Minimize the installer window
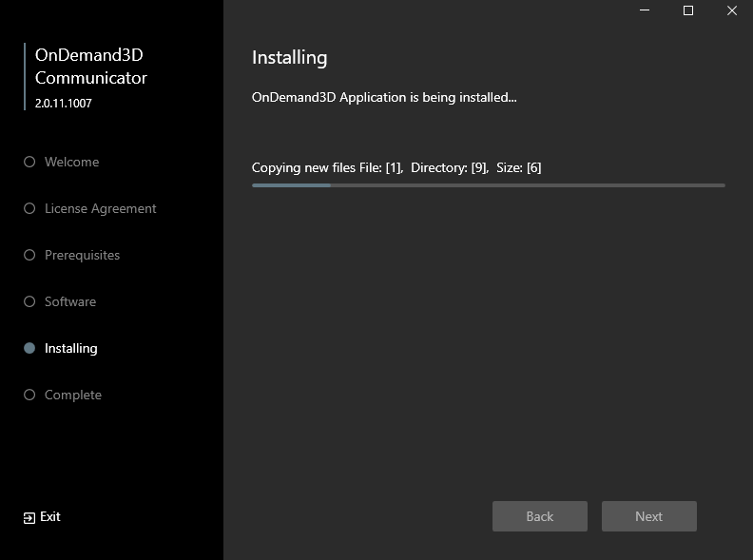The width and height of the screenshot is (753, 560). point(645,10)
